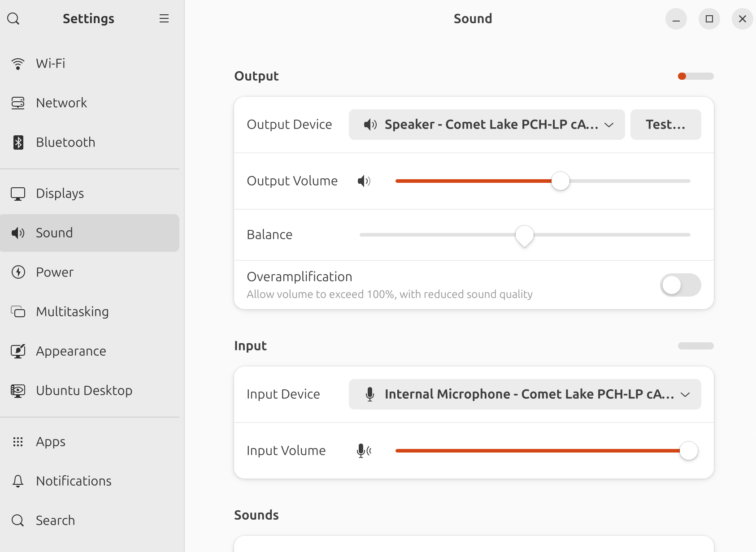
Task: Open the Output Device dropdown chevron
Action: [609, 125]
